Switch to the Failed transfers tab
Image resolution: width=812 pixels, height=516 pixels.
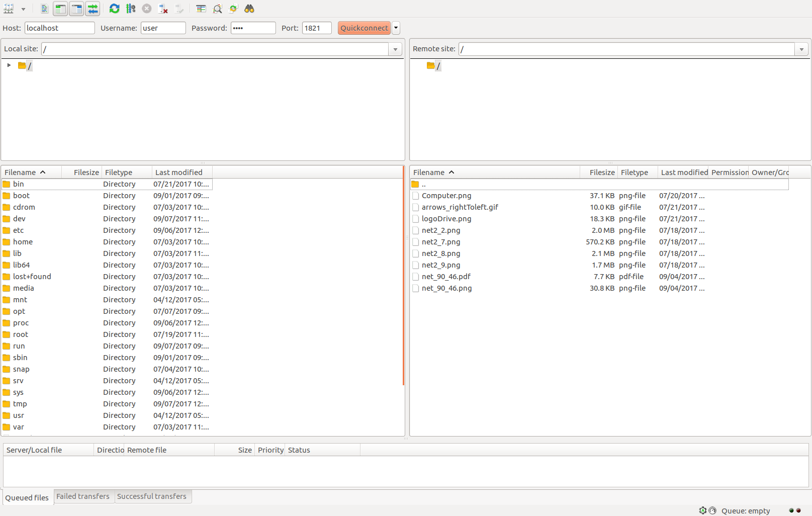click(x=83, y=496)
